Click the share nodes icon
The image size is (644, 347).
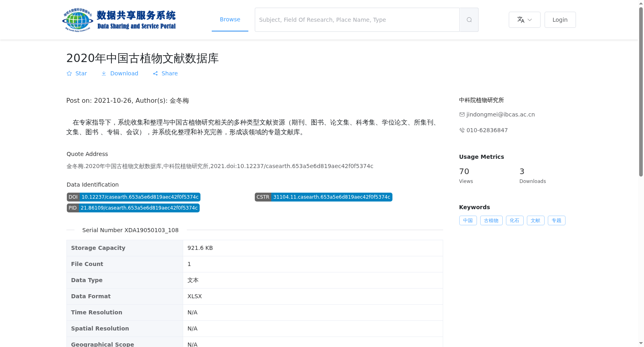click(155, 73)
